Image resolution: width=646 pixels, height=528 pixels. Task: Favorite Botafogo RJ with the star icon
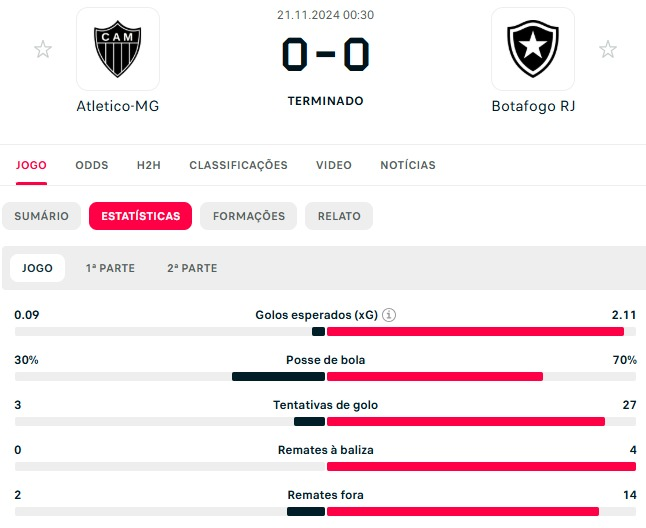[x=607, y=49]
